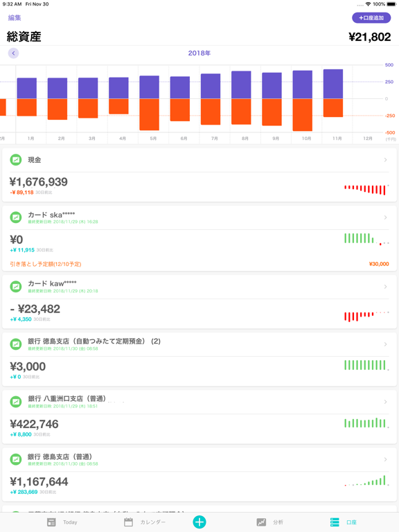Tap the 引き落とし予定額(12/10予定) link
This screenshot has height=532, width=399.
46,264
